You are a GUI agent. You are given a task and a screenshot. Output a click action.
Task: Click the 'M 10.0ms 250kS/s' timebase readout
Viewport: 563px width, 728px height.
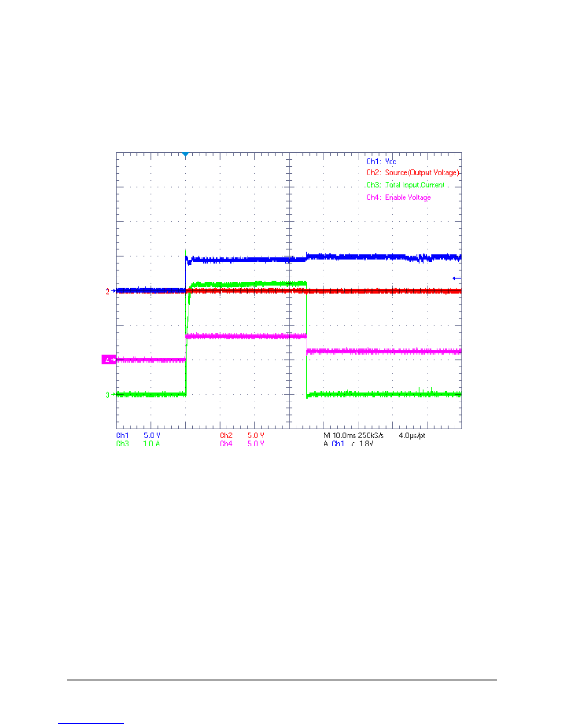(x=353, y=435)
